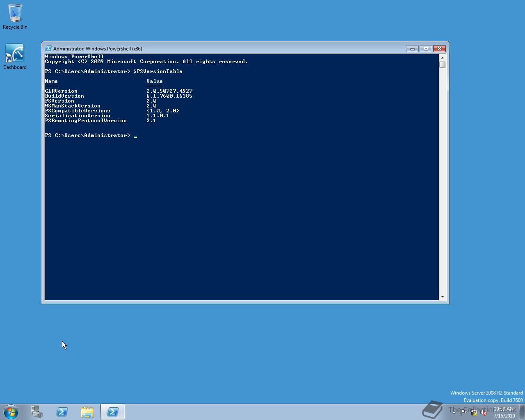This screenshot has height=420, width=525.
Task: Launch Server Manager from the taskbar
Action: (37, 412)
